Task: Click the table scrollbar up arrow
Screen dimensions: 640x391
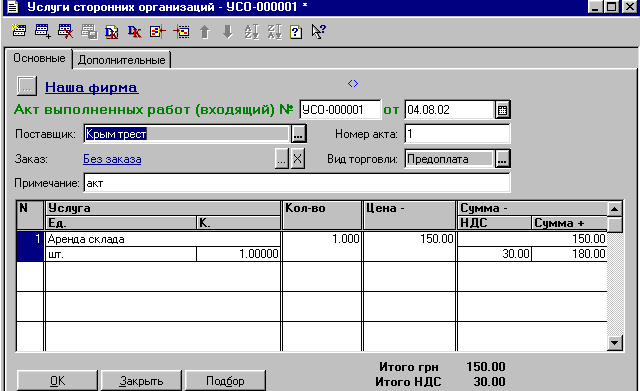Action: [615, 209]
